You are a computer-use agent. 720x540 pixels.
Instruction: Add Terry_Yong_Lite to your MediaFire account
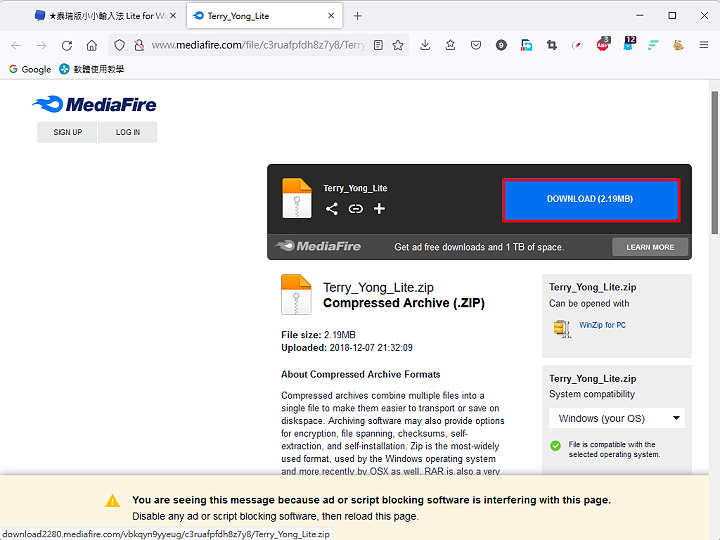tap(379, 209)
